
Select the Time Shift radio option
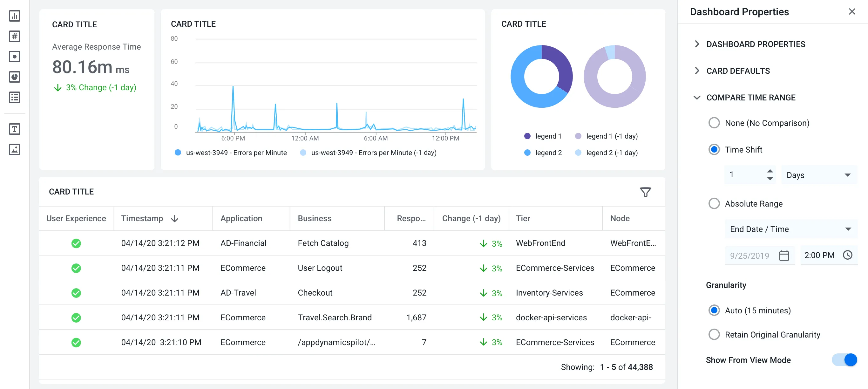(x=714, y=149)
